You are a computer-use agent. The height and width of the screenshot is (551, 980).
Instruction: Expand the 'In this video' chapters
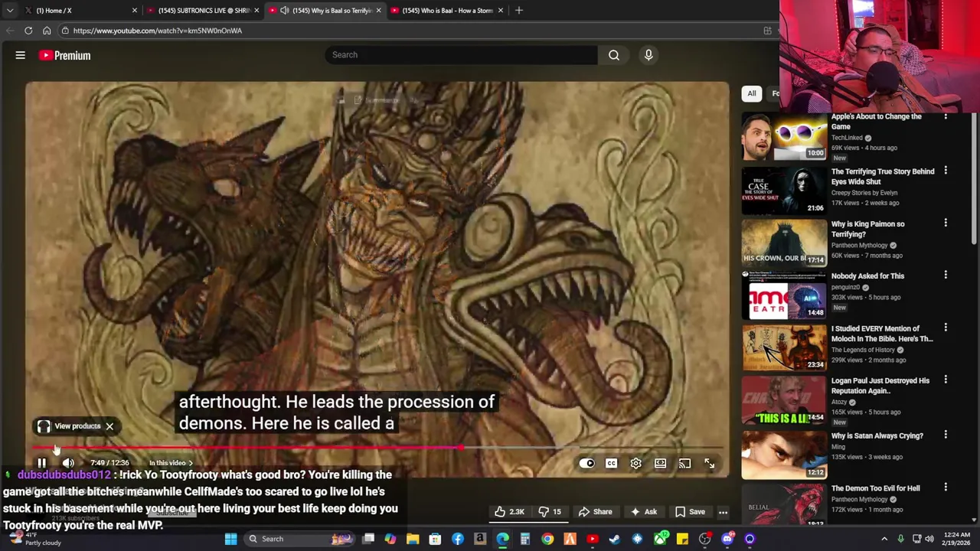(171, 463)
